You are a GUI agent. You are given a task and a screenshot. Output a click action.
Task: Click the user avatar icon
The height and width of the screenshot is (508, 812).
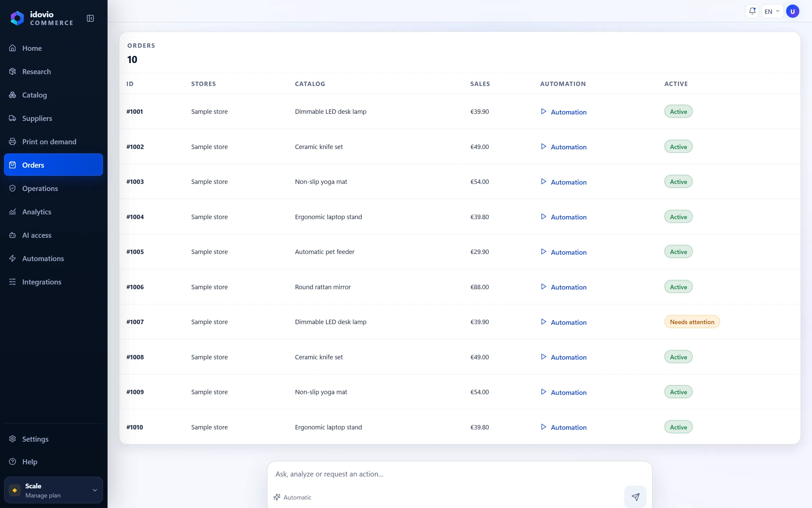click(792, 11)
